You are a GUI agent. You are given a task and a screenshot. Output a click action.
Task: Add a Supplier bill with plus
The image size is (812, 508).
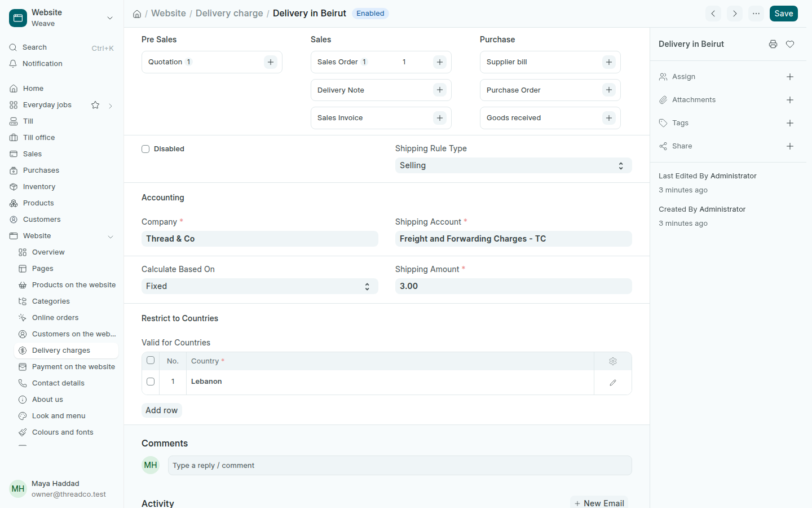(609, 62)
